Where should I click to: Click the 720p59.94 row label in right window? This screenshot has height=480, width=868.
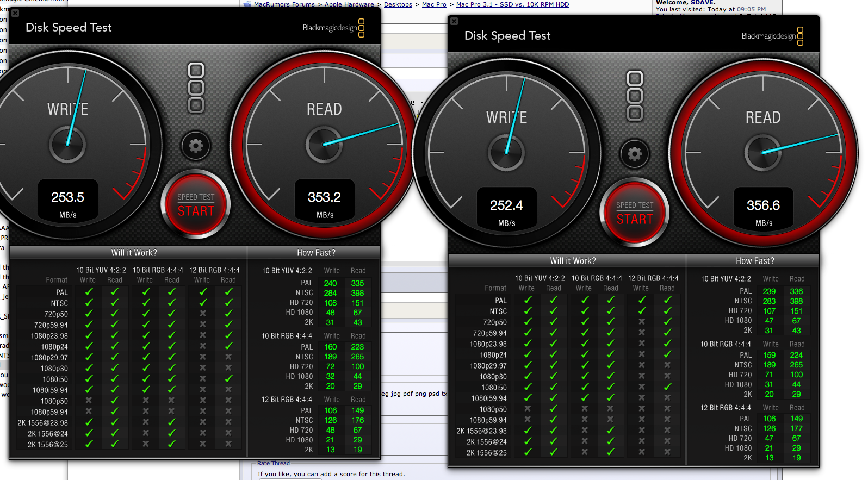click(x=490, y=333)
